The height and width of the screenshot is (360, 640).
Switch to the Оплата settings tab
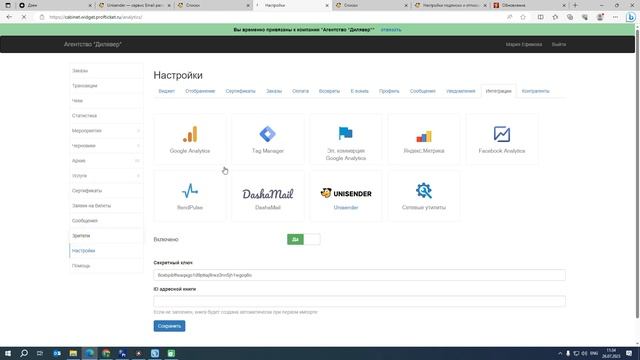pyautogui.click(x=300, y=91)
